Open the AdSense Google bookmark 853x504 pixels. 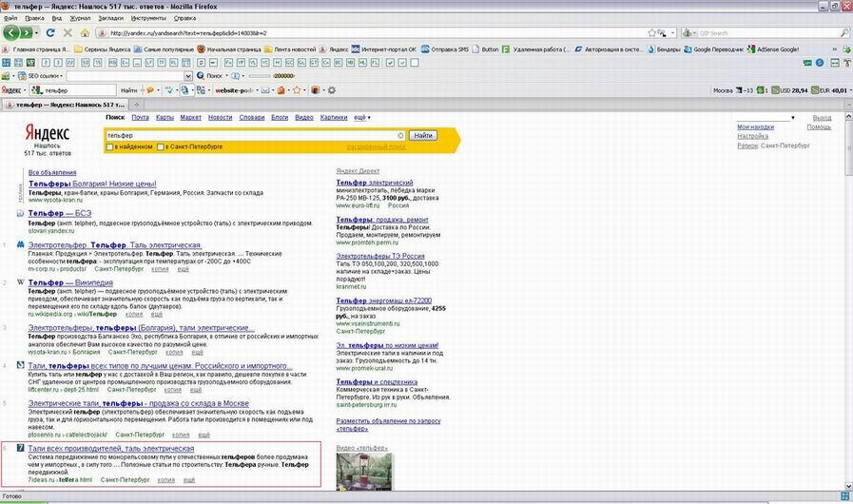tap(773, 49)
